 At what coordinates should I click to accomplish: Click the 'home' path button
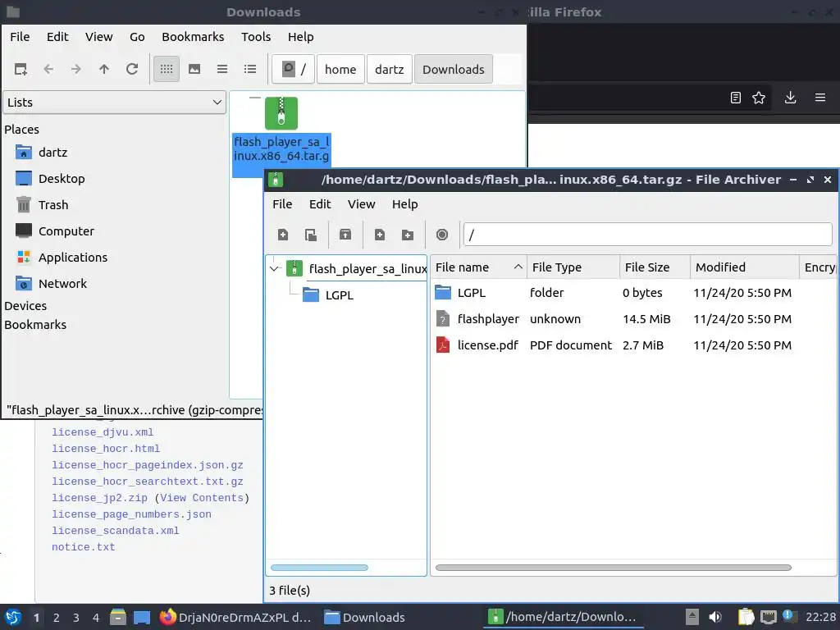tap(340, 69)
